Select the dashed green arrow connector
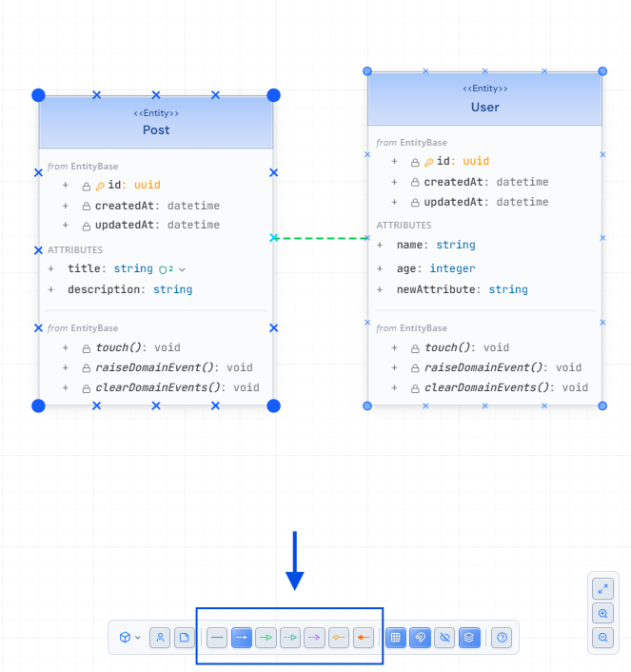Image resolution: width=631 pixels, height=672 pixels. click(x=291, y=638)
